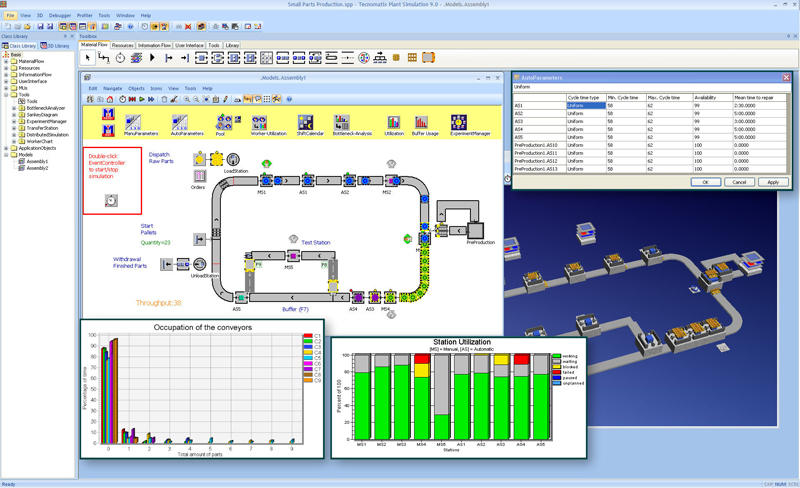800x488 pixels.
Task: Start simulation with green play button
Action: (142, 99)
